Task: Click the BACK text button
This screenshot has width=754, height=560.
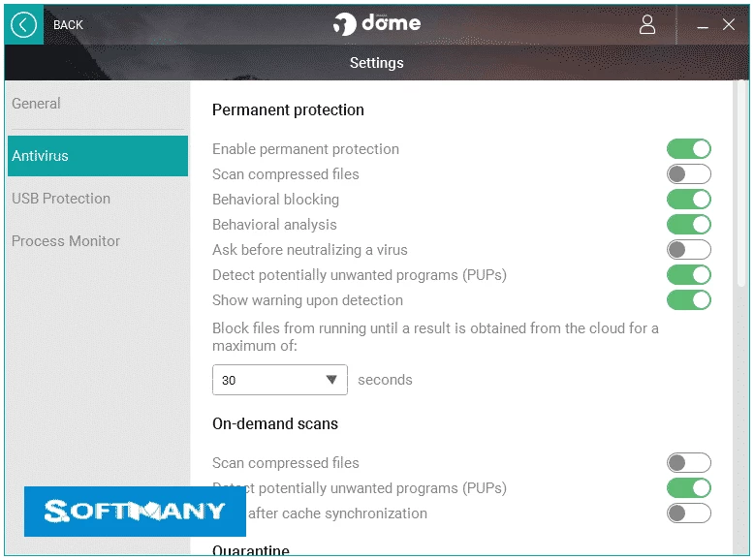Action: tap(68, 25)
